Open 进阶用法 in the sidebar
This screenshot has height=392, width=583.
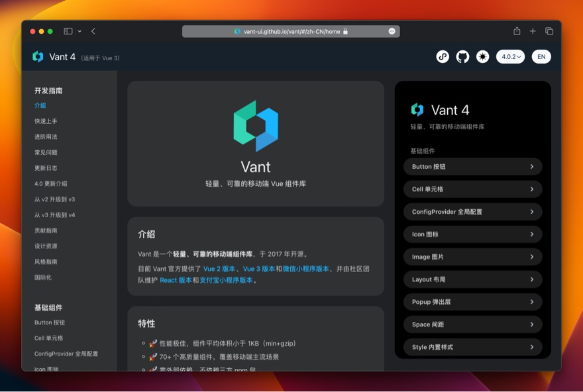[46, 136]
